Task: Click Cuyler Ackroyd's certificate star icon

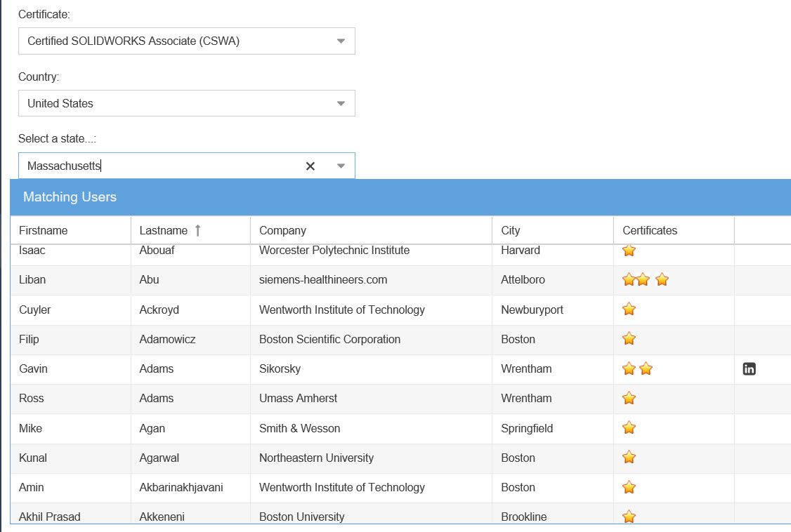Action: pyautogui.click(x=629, y=310)
